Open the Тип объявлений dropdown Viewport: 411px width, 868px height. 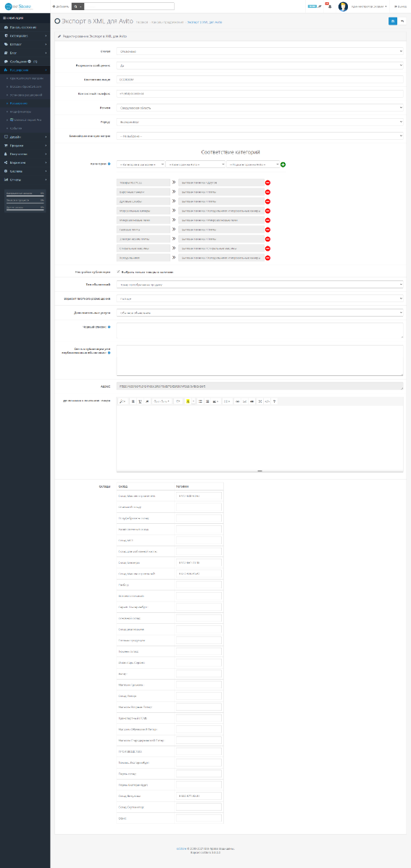click(260, 285)
